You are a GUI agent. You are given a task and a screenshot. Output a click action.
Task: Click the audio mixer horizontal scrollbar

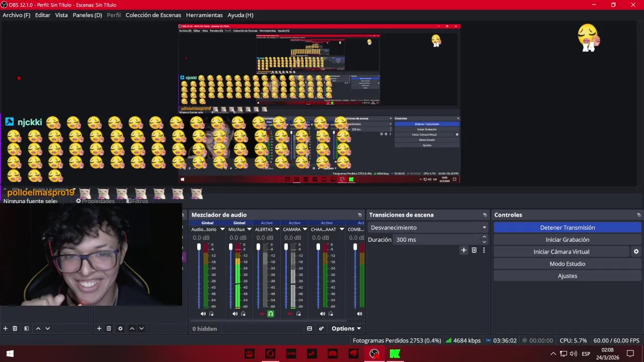268,320
